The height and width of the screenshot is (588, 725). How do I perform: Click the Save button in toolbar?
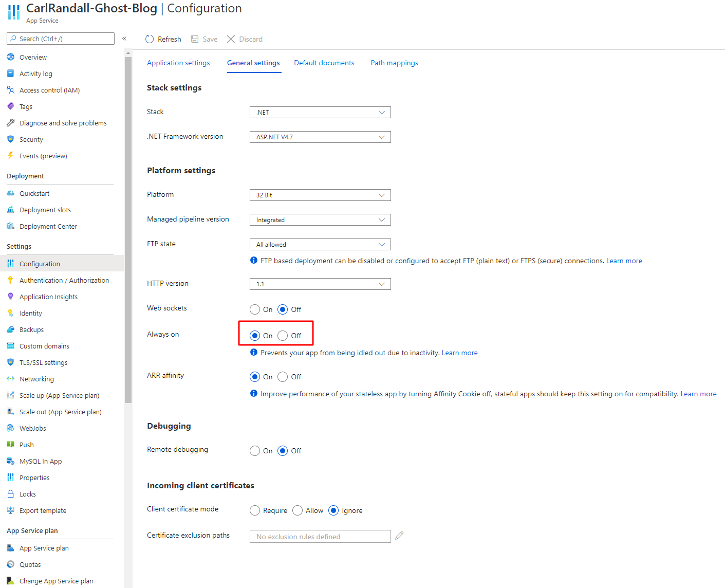point(204,39)
